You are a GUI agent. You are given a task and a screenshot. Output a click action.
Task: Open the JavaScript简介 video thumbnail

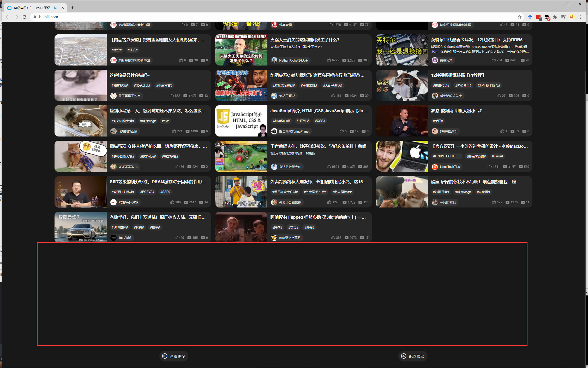(241, 121)
